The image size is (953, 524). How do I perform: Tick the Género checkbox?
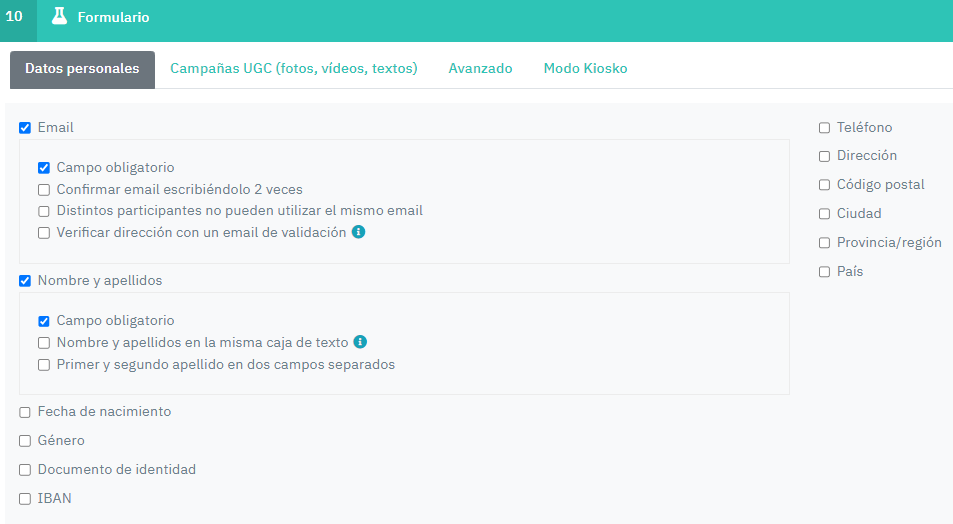click(25, 441)
